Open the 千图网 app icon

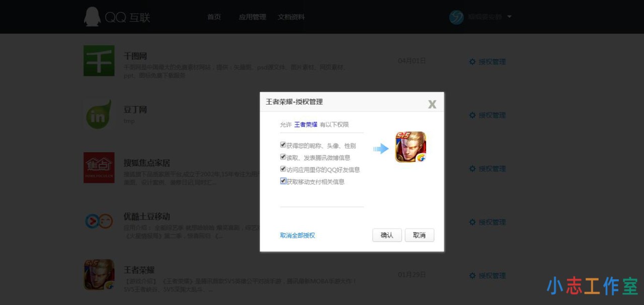pos(99,60)
